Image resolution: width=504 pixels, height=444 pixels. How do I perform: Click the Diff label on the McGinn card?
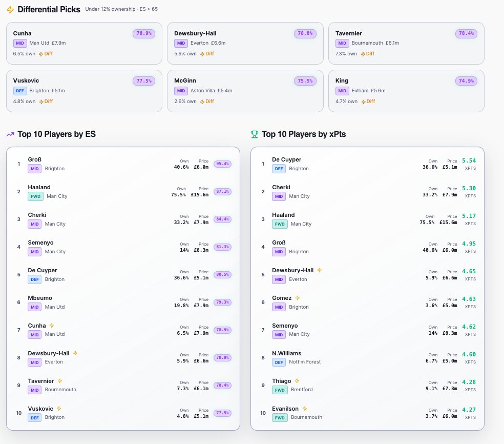pos(207,102)
